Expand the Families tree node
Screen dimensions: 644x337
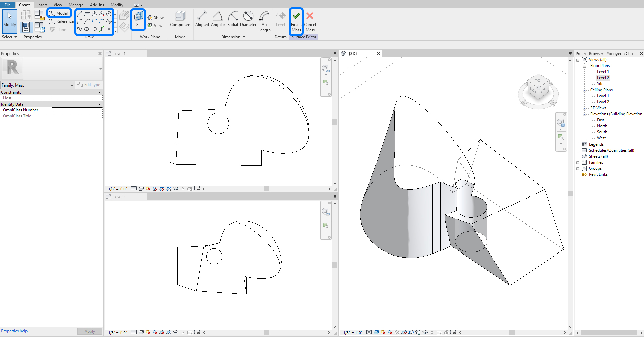pyautogui.click(x=578, y=163)
